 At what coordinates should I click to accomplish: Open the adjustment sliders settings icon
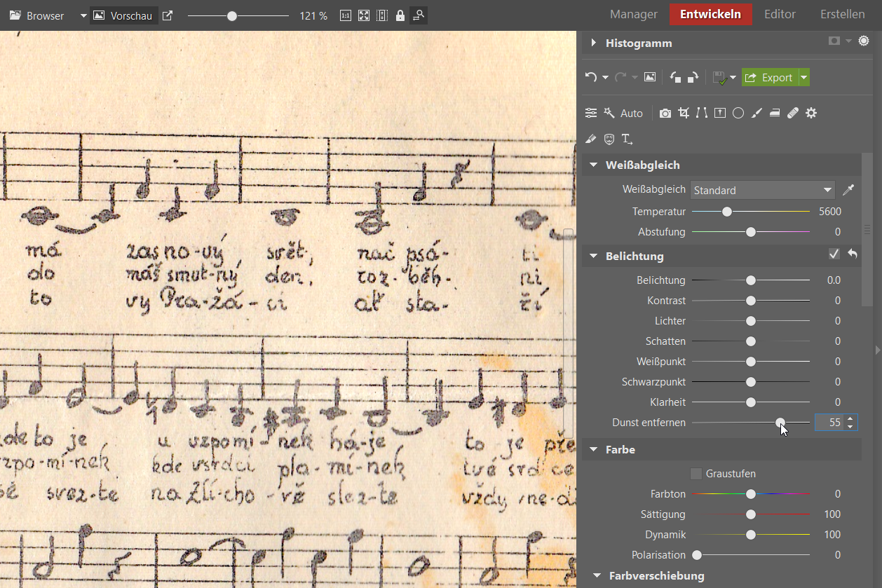(x=591, y=113)
